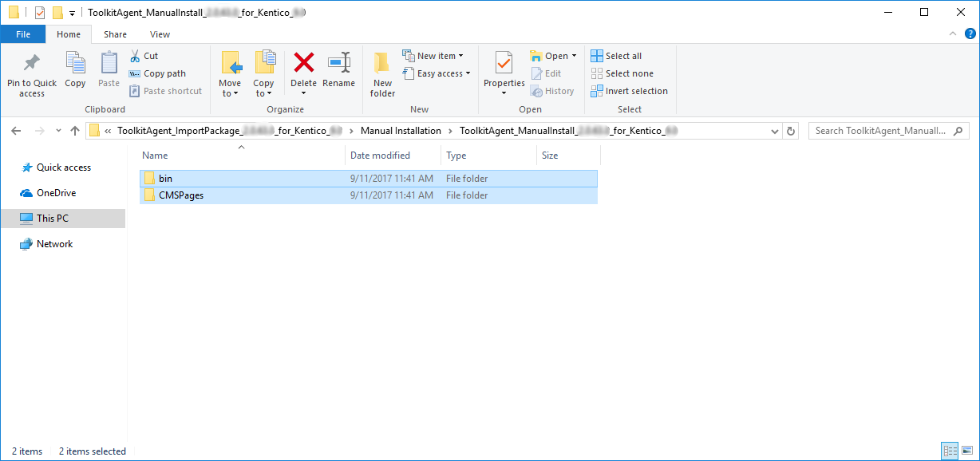Click the Properties icon

coord(504,62)
